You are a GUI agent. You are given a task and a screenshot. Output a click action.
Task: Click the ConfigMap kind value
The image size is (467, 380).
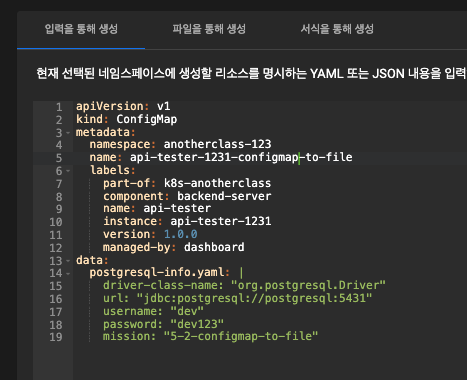pyautogui.click(x=147, y=119)
